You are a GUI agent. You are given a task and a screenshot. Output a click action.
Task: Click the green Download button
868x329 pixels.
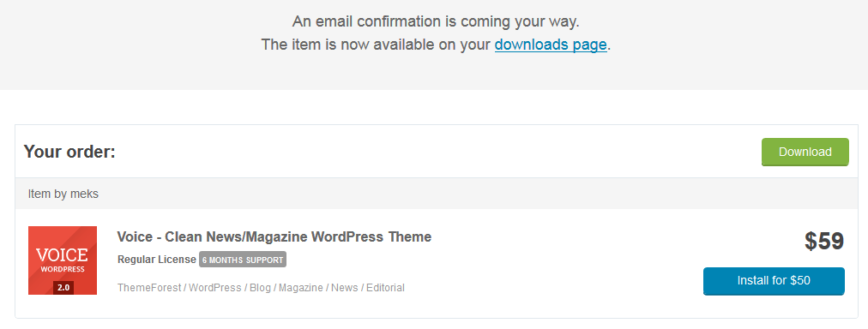coord(805,152)
